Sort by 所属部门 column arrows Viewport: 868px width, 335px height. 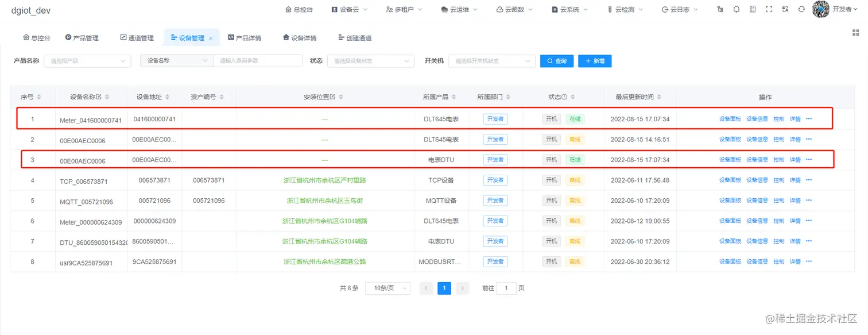pyautogui.click(x=508, y=97)
